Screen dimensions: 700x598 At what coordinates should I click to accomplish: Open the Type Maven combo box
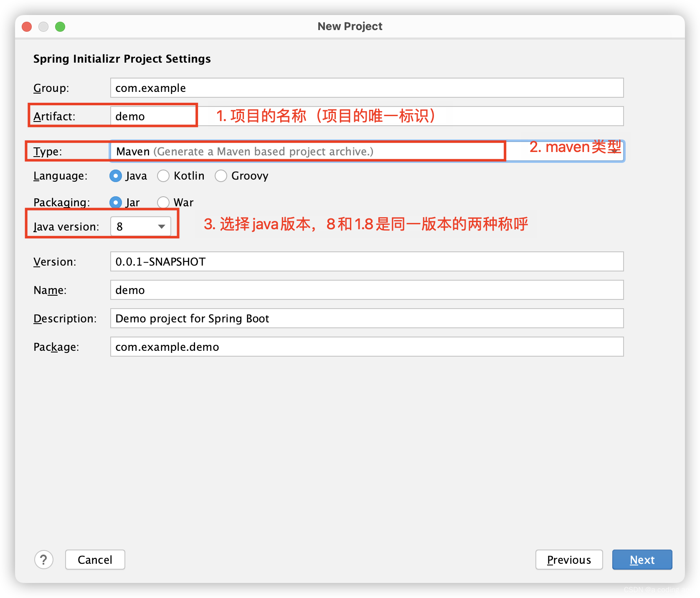coord(367,151)
